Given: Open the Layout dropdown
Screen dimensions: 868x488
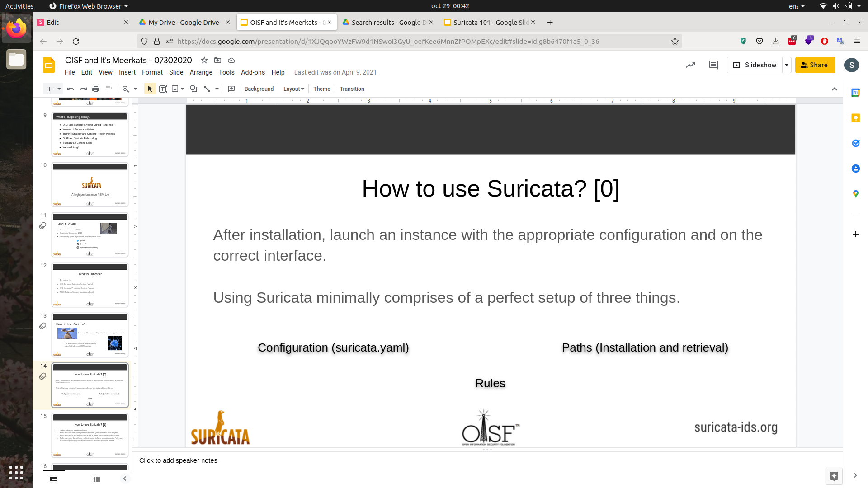Looking at the screenshot, I should coord(293,89).
